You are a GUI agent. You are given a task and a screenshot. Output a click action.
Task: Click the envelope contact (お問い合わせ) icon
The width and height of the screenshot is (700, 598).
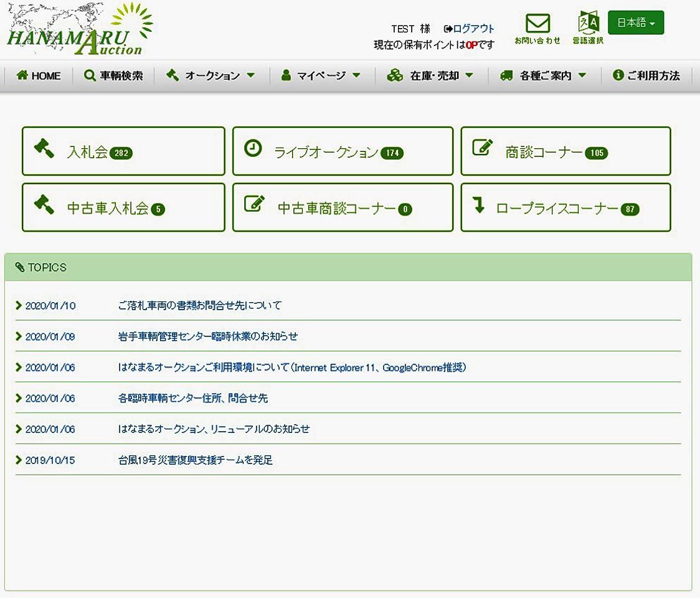click(537, 24)
